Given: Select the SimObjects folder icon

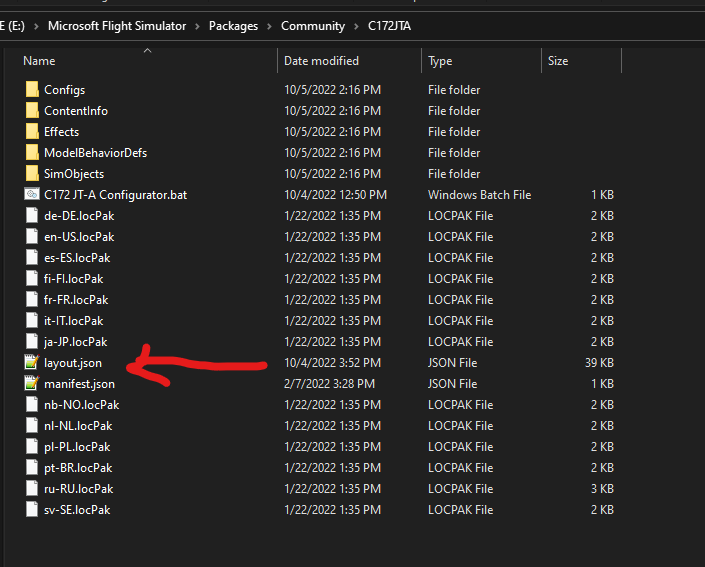Looking at the screenshot, I should (32, 174).
